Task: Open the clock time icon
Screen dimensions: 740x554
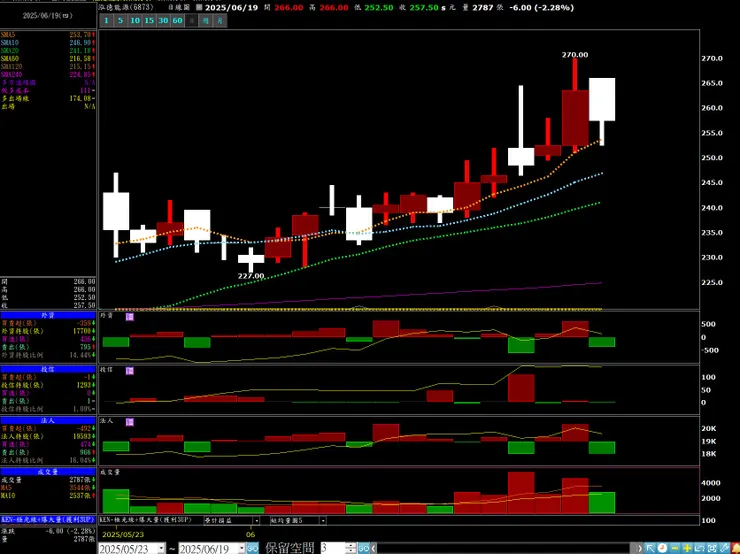Action: pos(663,548)
